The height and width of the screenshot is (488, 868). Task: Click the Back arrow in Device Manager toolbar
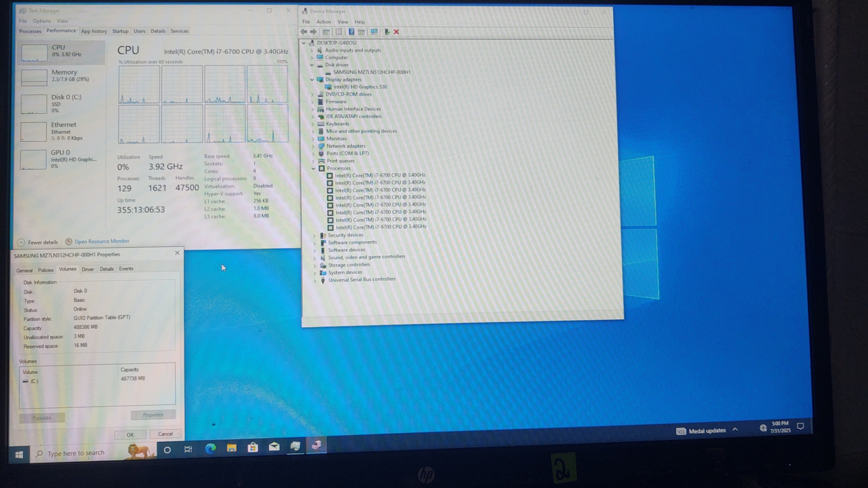point(304,32)
